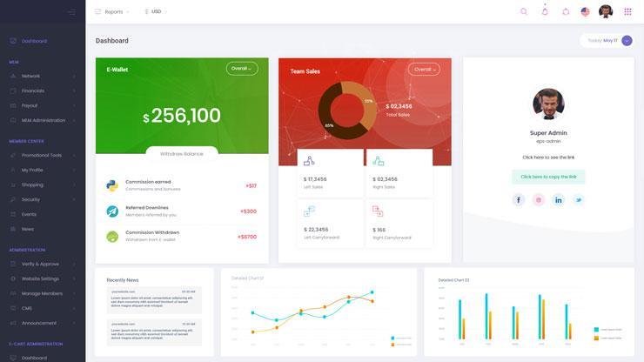Open the Team Sales Overall dropdown

tap(424, 70)
